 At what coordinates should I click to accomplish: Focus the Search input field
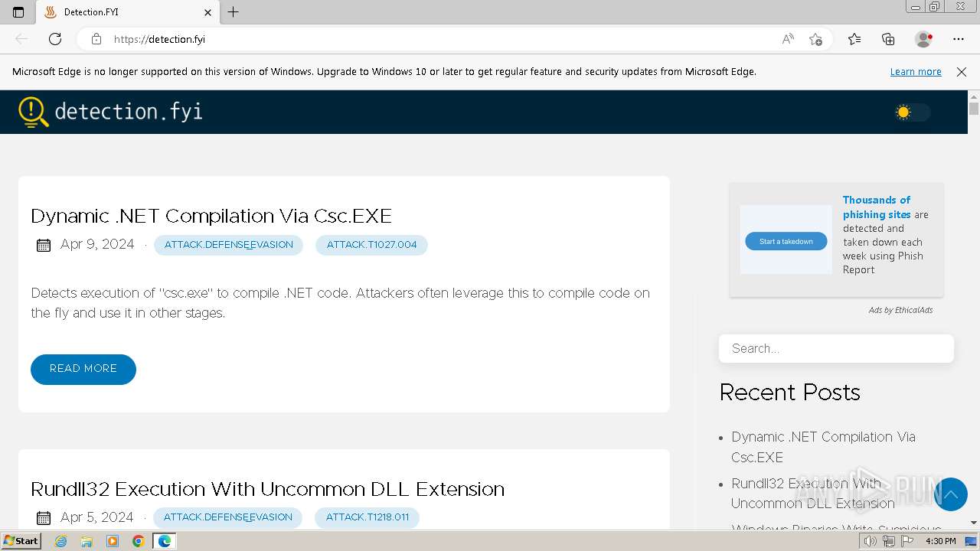pos(836,348)
